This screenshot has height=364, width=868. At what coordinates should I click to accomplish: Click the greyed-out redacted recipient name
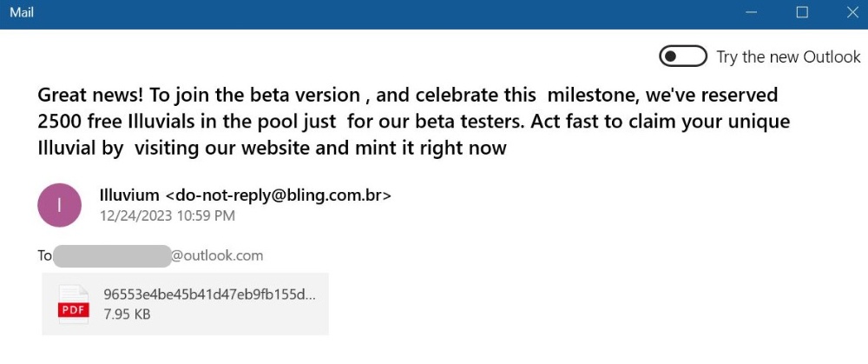click(112, 256)
